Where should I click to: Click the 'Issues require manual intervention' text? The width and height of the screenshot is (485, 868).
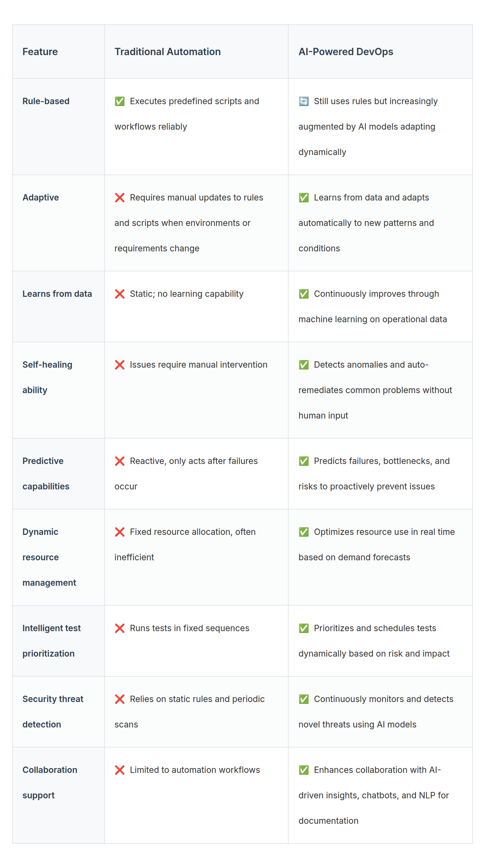[198, 365]
